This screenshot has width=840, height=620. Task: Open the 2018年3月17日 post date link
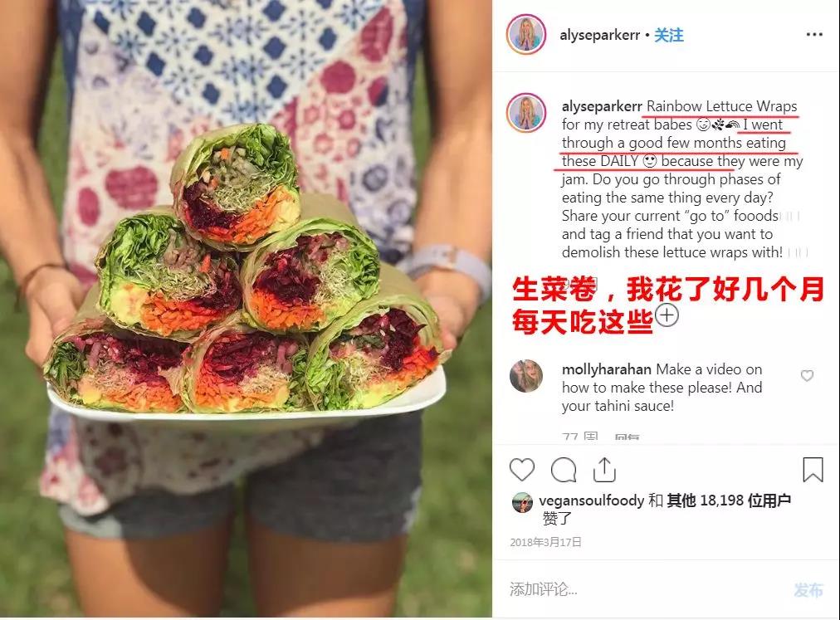pyautogui.click(x=545, y=542)
